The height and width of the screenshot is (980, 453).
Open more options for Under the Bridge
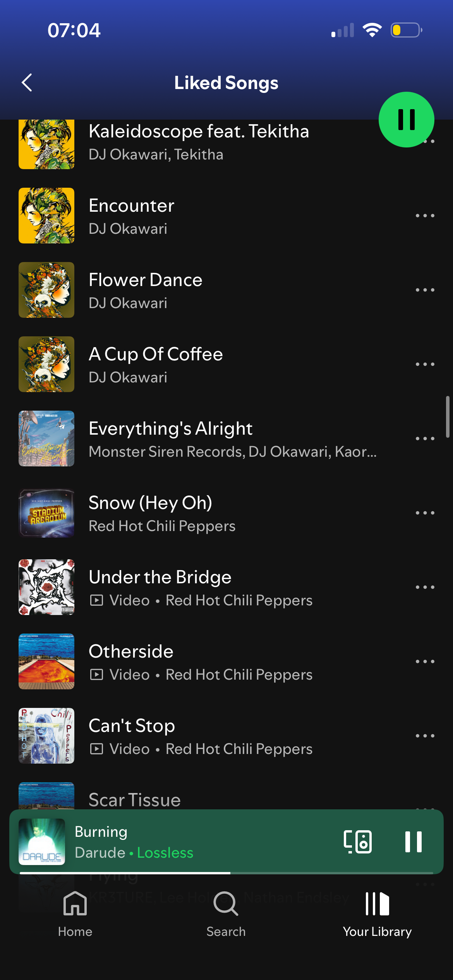[425, 587]
